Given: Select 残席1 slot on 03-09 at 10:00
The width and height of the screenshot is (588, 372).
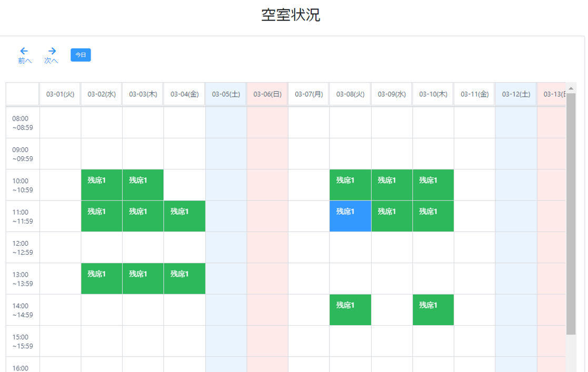Looking at the screenshot, I should click(392, 185).
